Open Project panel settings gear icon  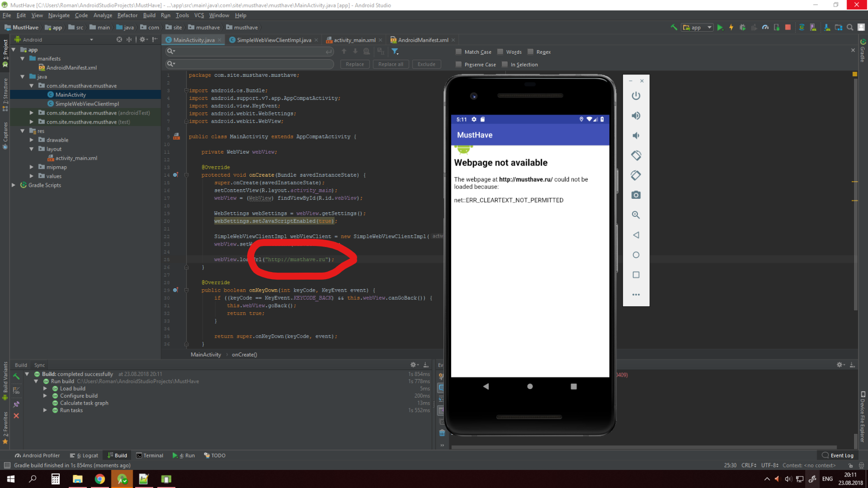(x=143, y=40)
